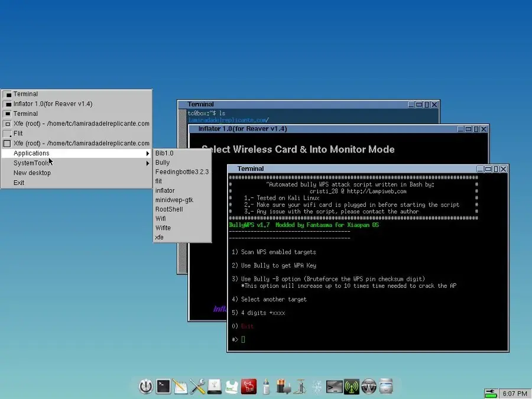Expand the SystemTools submenu
The image size is (532, 399).
(33, 163)
